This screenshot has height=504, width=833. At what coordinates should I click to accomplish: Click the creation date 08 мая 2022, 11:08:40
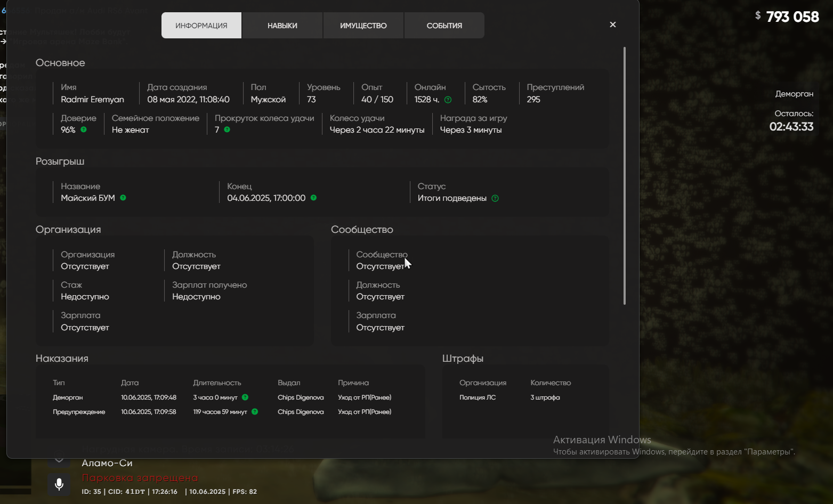click(188, 100)
